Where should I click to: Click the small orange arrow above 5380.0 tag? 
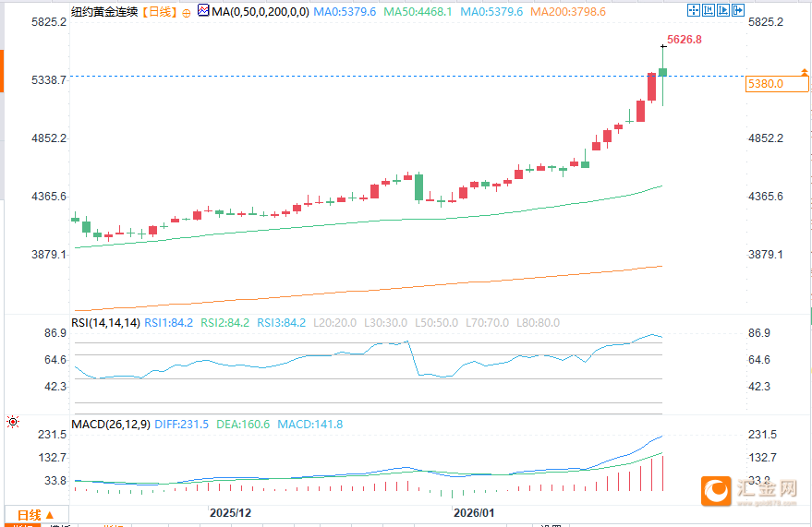pyautogui.click(x=805, y=72)
